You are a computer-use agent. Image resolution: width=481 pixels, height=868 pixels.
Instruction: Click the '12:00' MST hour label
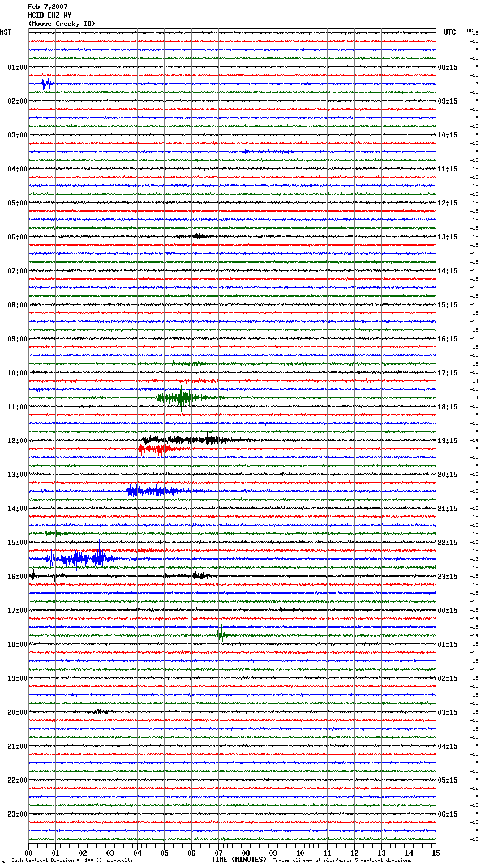[x=18, y=441]
